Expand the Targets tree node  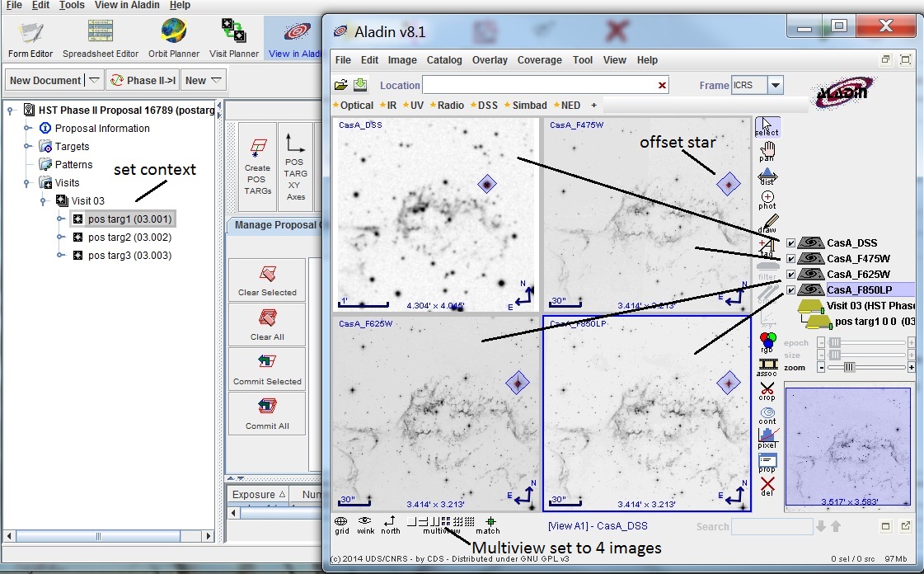coord(28,146)
